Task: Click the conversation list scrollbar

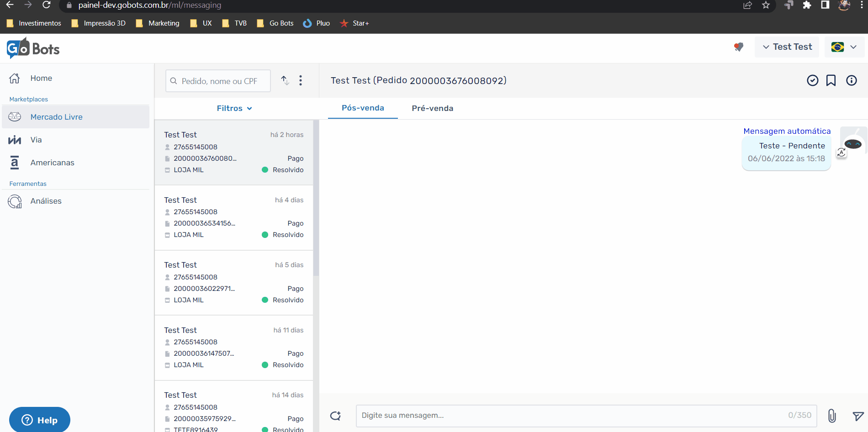Action: (x=316, y=198)
